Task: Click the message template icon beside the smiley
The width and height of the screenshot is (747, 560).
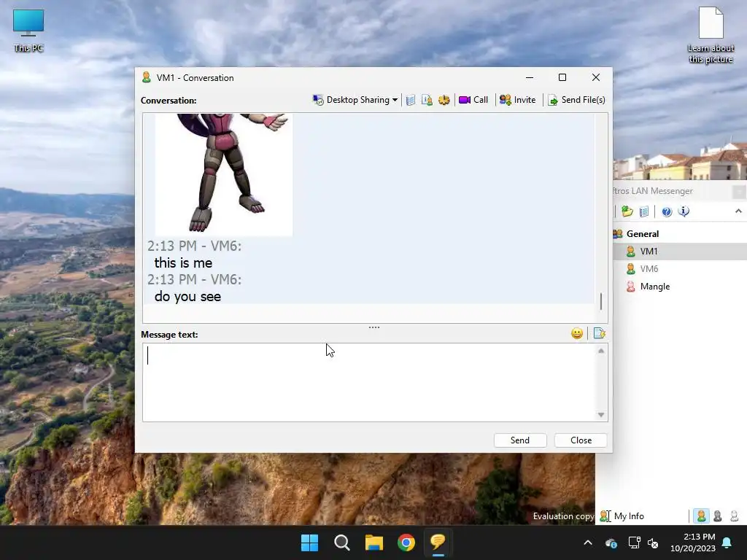Action: coord(600,333)
